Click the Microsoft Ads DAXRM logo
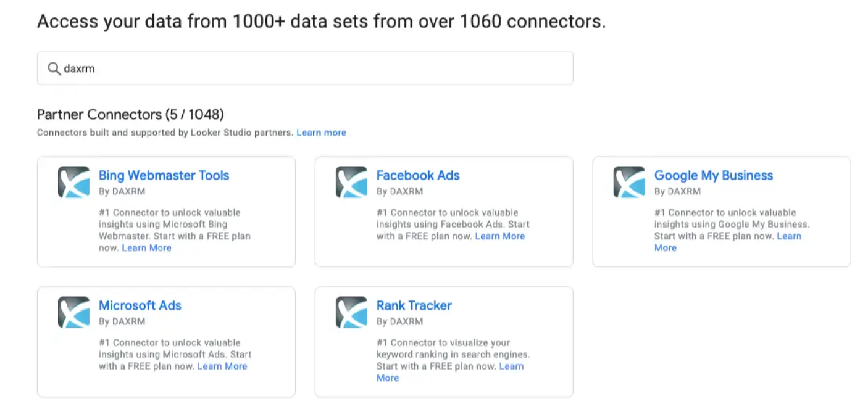This screenshot has width=868, height=409. pyautogui.click(x=73, y=312)
